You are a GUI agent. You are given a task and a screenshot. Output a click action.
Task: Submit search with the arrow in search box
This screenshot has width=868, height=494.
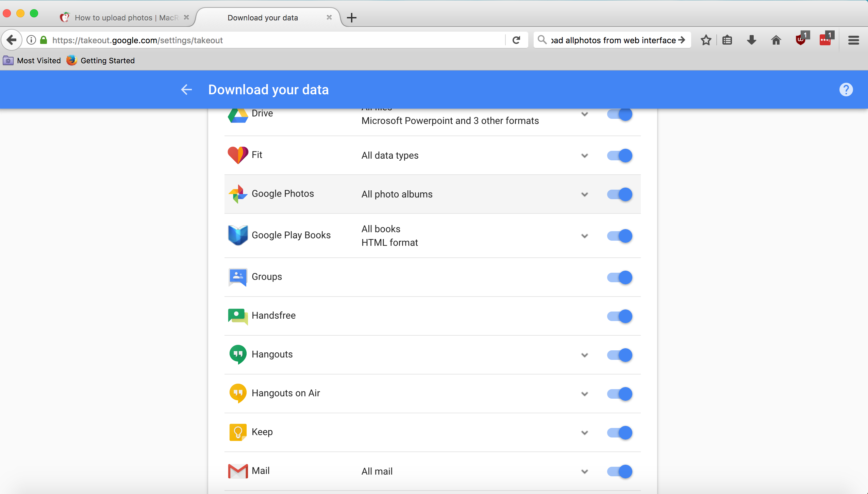coord(682,40)
